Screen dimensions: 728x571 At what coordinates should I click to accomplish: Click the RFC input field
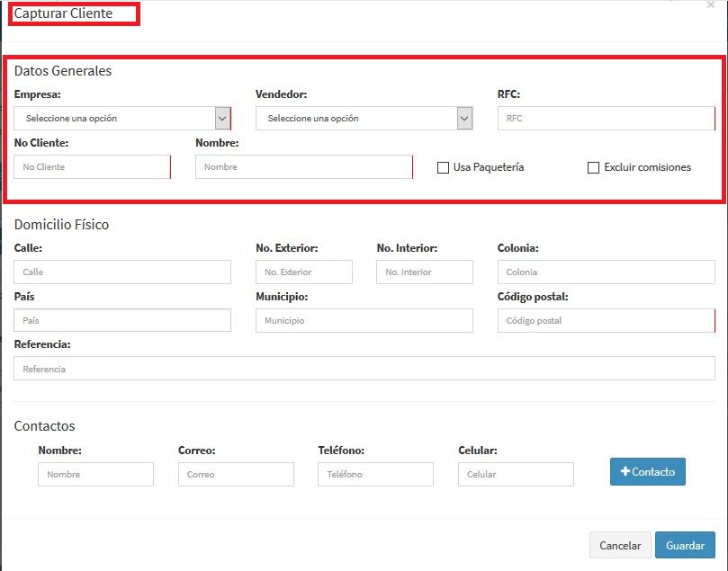tap(606, 119)
